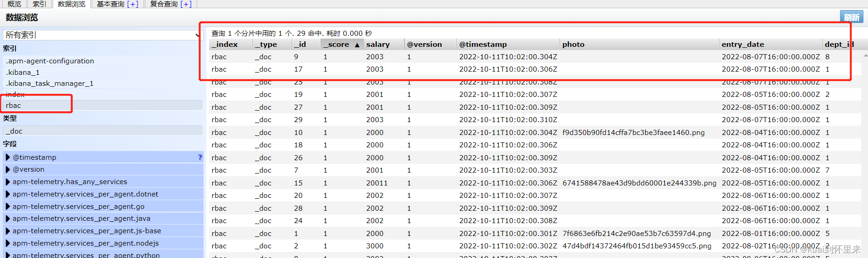This screenshot has height=258, width=868.
Task: Click photo 47d4bdf14372464fb015d1be93459cc5.png
Action: 637,246
